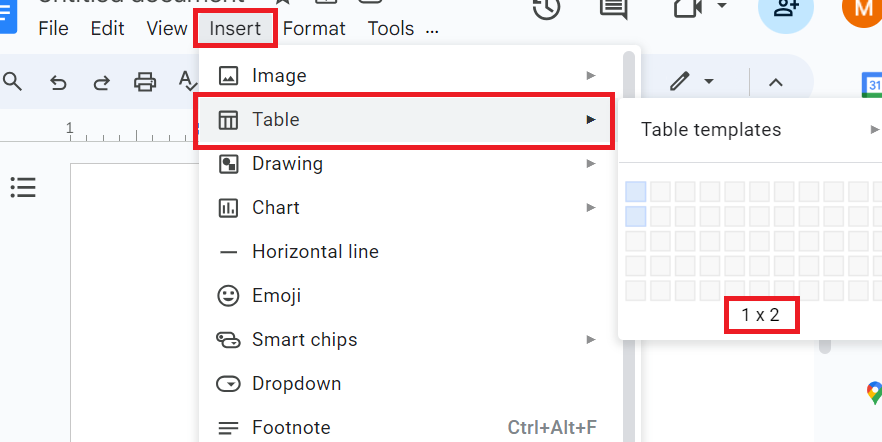
Task: Click the Dropdown menu entry
Action: 296,384
